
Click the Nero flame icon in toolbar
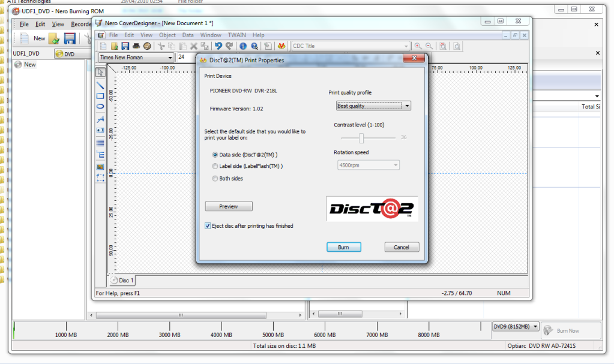(x=281, y=46)
